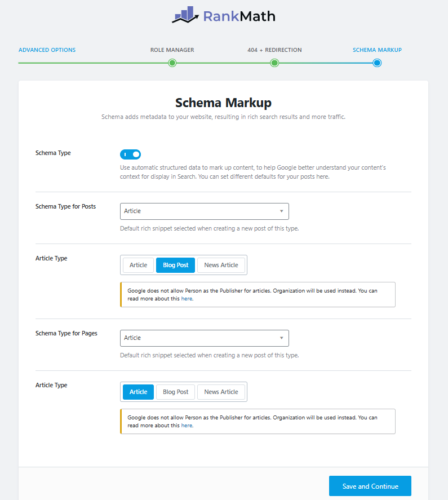Disable the Schema Type toggle
Screen dimensions: 448x500
[130, 154]
